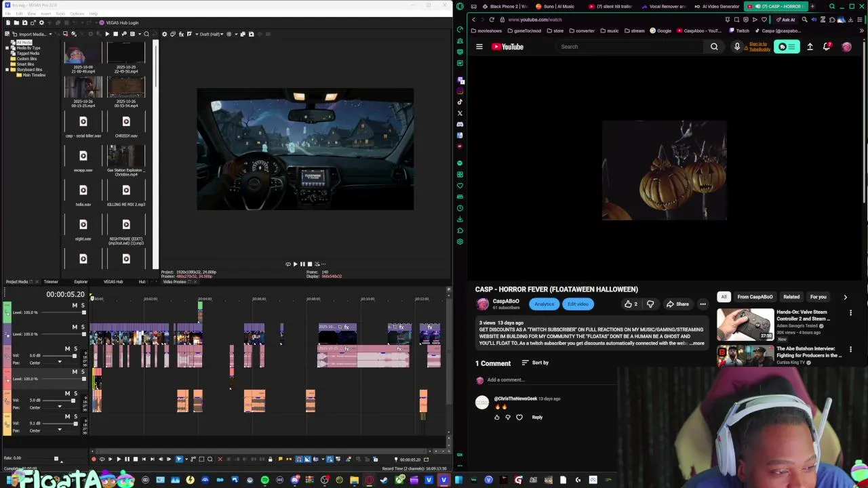Toggle preview grid overlay icon
This screenshot has width=868, height=488.
click(x=229, y=34)
